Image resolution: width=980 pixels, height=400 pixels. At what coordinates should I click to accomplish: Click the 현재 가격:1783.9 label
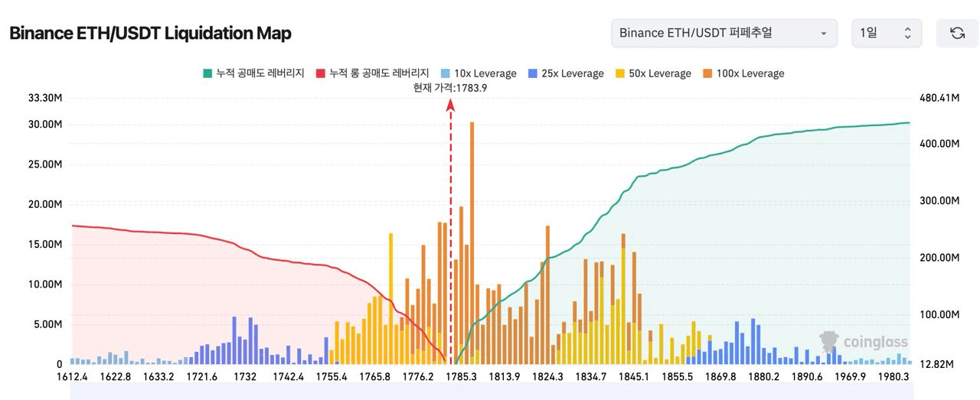pyautogui.click(x=450, y=87)
